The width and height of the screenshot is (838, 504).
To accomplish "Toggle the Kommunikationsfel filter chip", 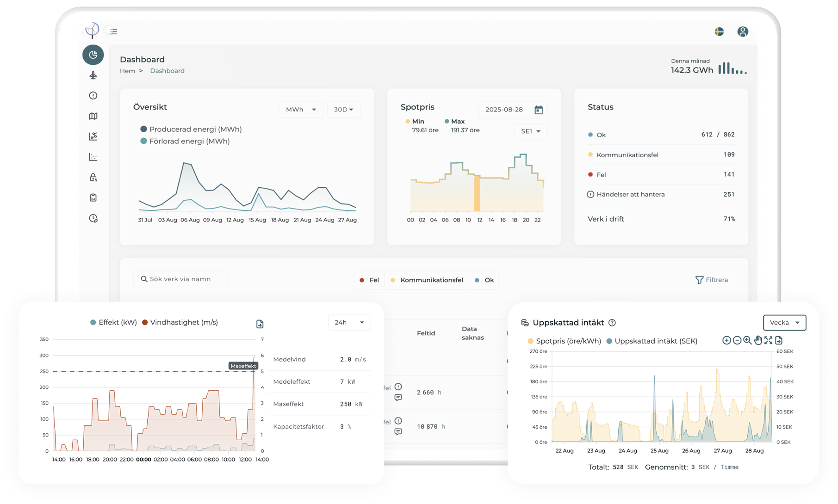I will tap(427, 280).
